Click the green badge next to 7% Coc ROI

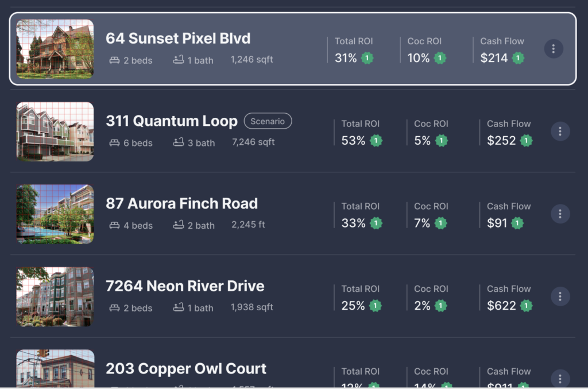tap(440, 224)
